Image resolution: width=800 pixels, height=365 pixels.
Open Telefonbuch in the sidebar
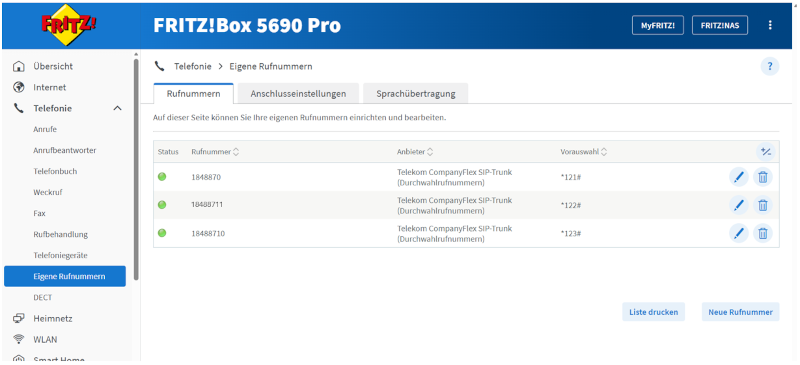(x=55, y=171)
